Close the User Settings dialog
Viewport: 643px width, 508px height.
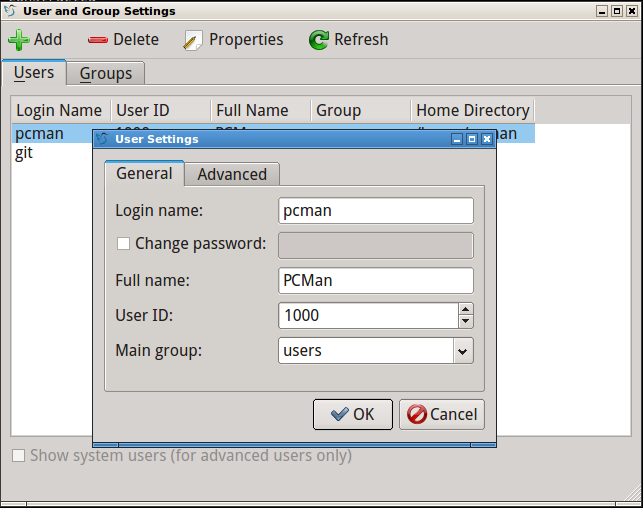coord(487,139)
